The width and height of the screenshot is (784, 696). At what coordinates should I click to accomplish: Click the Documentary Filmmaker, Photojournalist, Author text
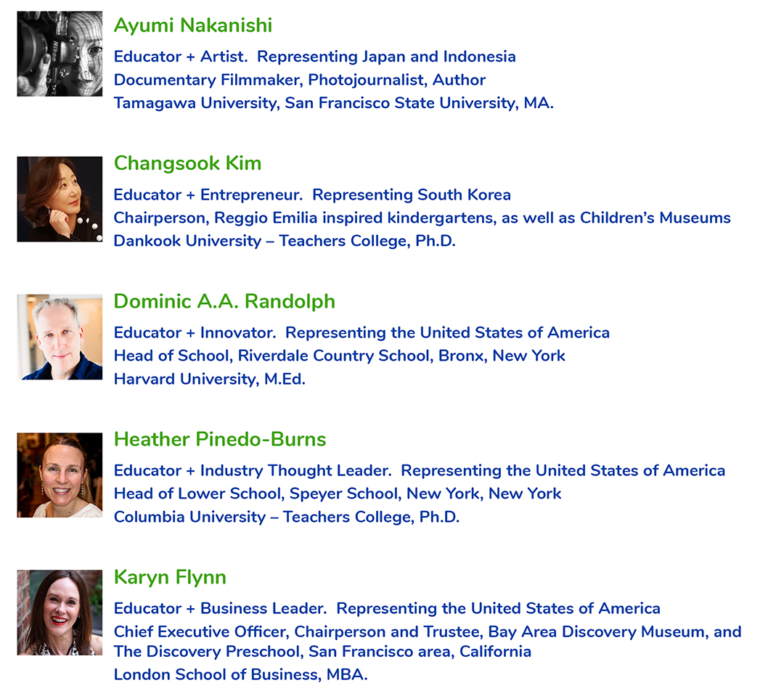click(x=300, y=80)
